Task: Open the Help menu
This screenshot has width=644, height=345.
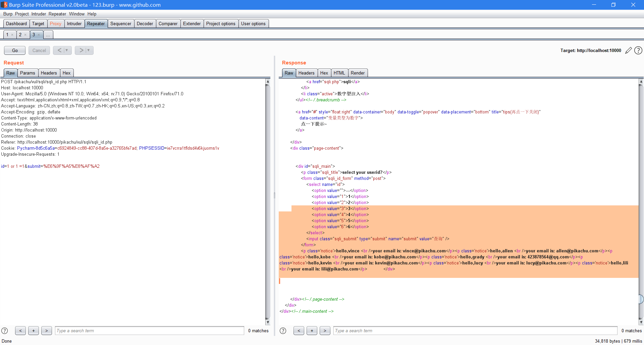Action: click(x=92, y=14)
